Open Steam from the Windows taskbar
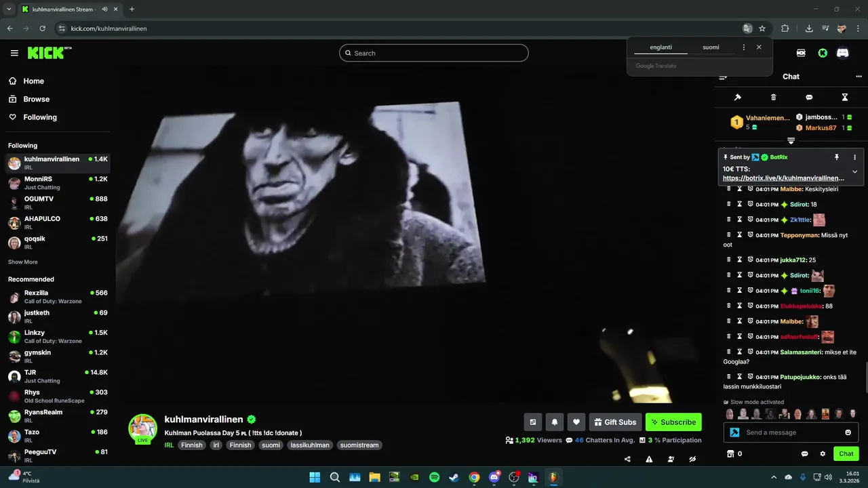 454,477
